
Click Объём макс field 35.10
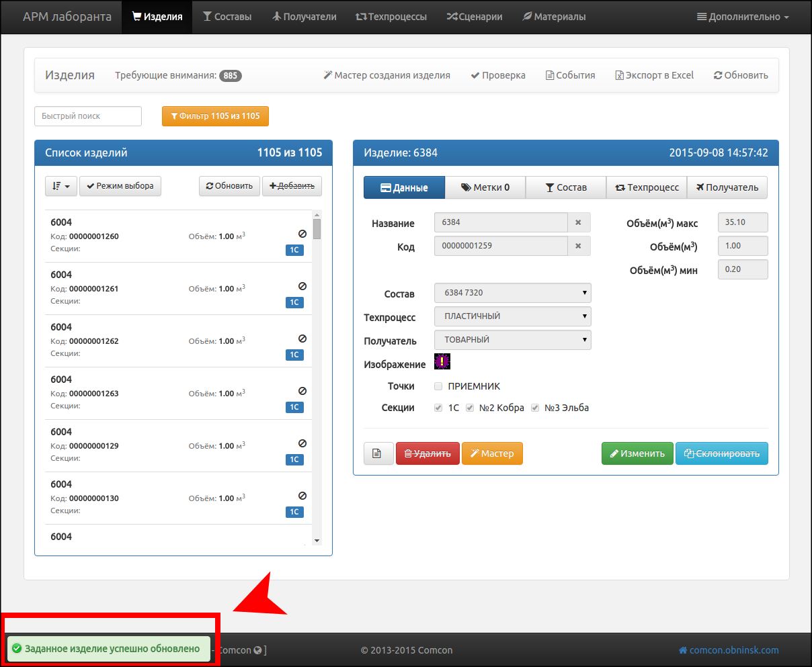743,222
